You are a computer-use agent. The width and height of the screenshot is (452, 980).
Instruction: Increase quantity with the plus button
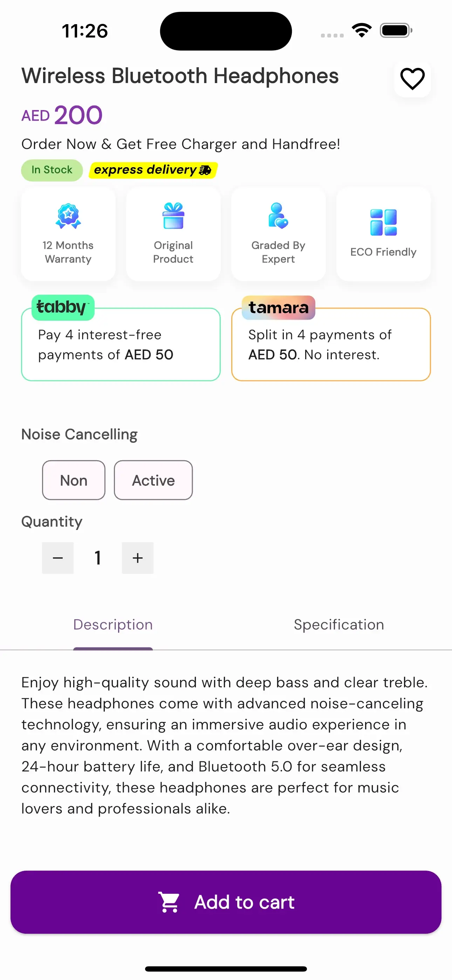138,558
